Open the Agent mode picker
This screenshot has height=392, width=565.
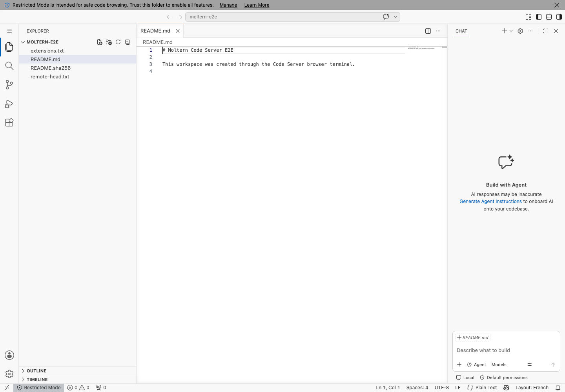476,365
